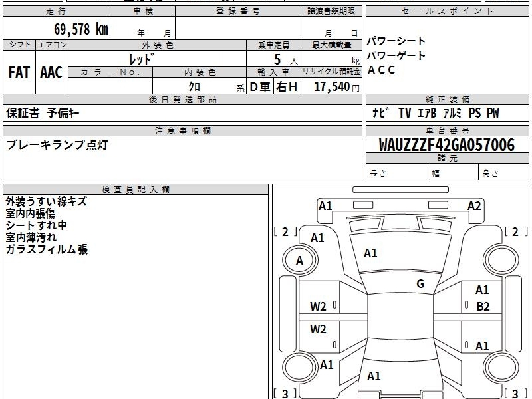
Task: Click the ナビ equipment item
Action: click(380, 113)
